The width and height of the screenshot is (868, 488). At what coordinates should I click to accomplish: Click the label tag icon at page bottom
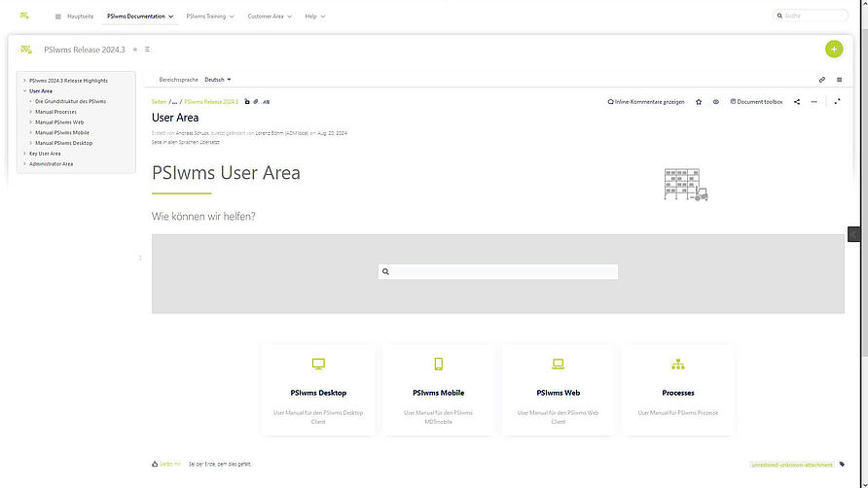point(842,465)
